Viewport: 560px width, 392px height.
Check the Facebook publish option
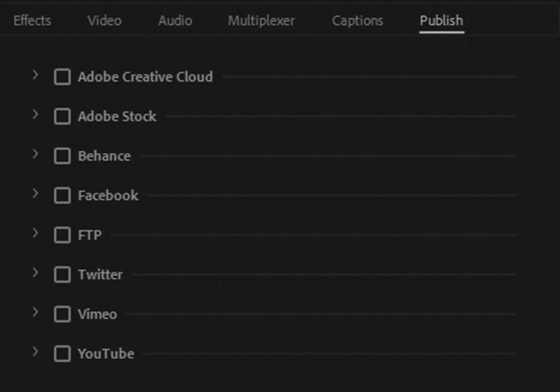[x=62, y=196]
